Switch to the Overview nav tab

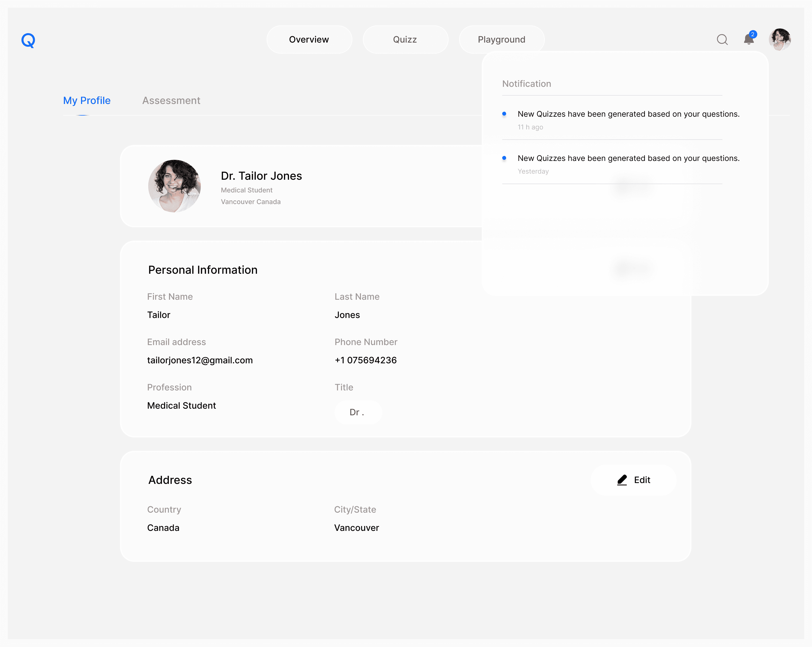click(309, 40)
